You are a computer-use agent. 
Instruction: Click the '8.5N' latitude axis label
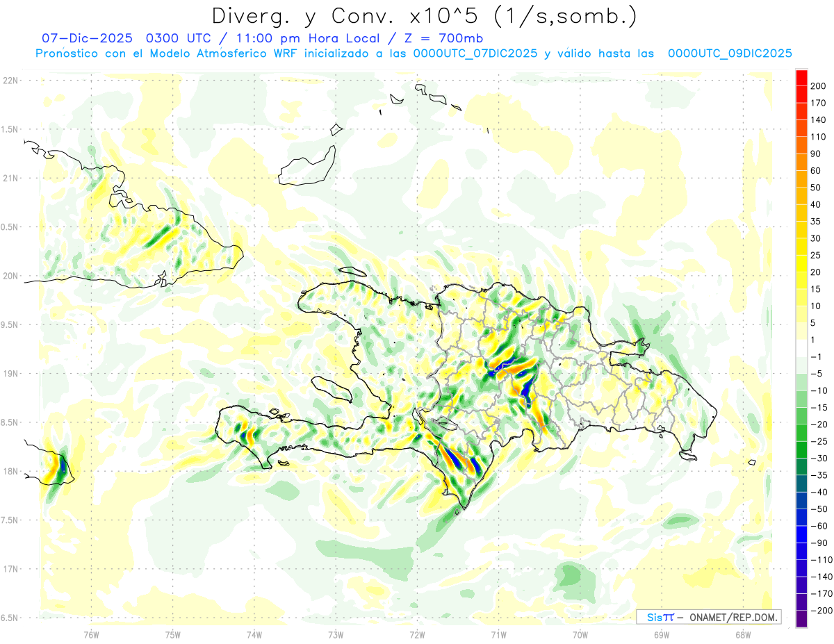(x=10, y=422)
